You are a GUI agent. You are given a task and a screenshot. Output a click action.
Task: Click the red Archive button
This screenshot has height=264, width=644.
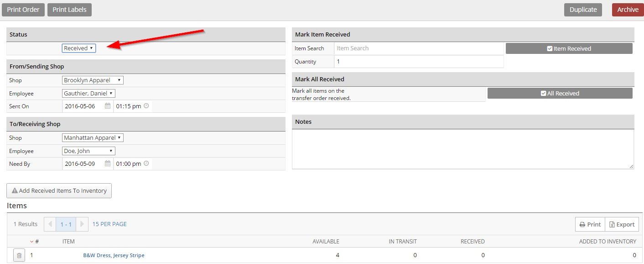point(628,10)
